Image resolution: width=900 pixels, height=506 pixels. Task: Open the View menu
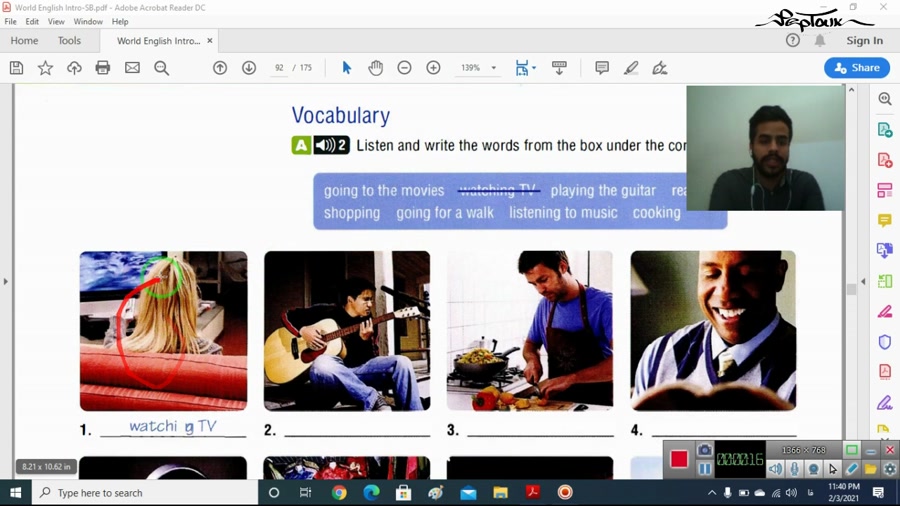[56, 21]
